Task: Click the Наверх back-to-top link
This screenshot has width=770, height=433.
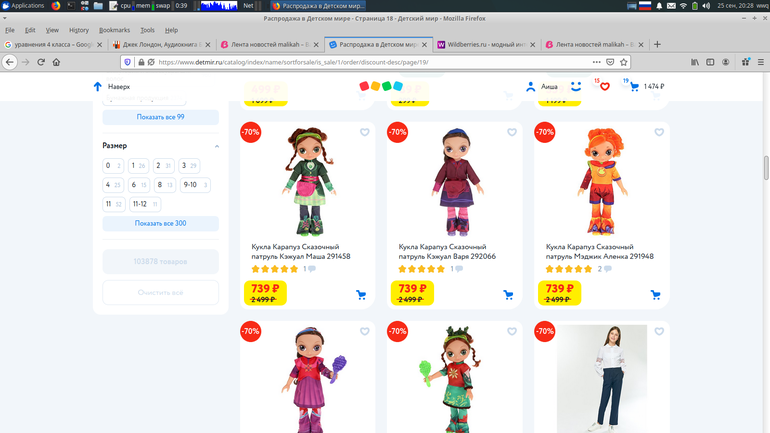Action: point(112,87)
